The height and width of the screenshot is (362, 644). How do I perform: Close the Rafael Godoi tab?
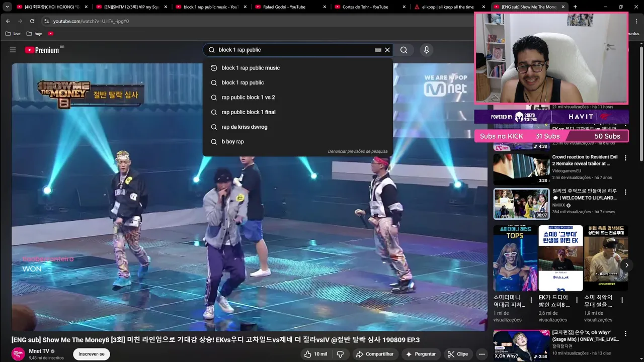click(x=325, y=7)
